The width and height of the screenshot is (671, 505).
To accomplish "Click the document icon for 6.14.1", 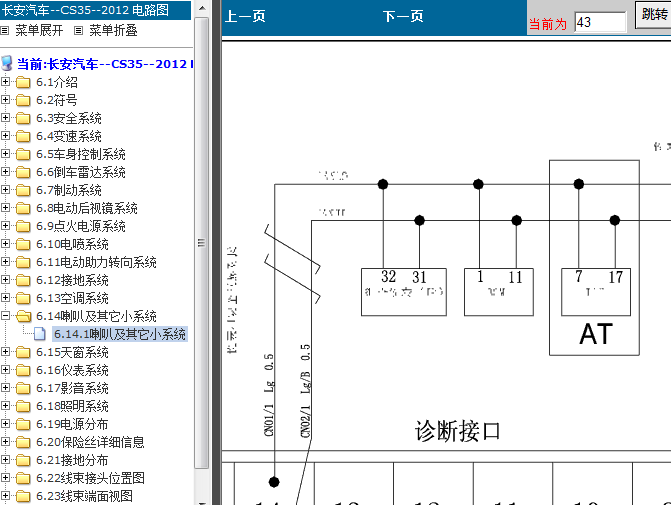I will [40, 334].
